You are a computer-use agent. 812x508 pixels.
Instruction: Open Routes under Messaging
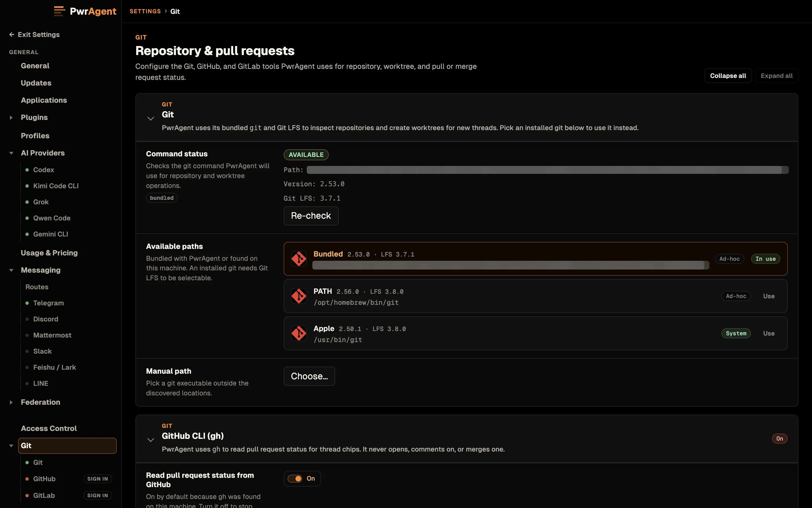point(37,287)
